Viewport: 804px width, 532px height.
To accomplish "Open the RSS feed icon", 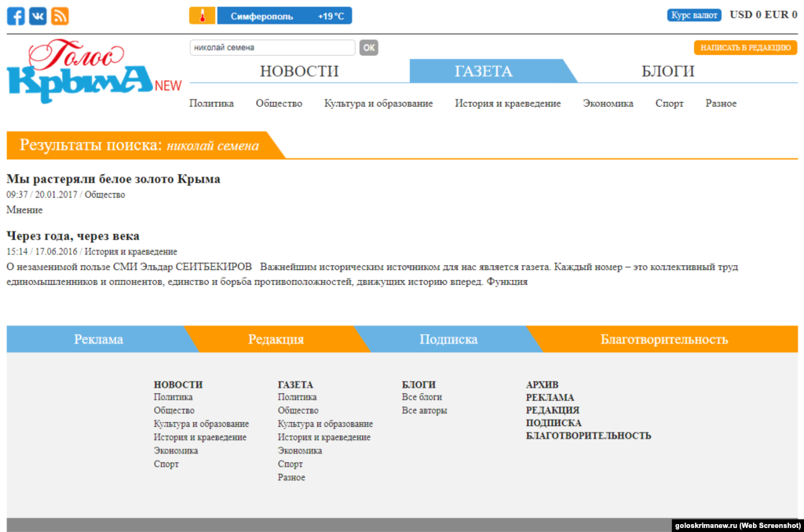I will point(60,16).
